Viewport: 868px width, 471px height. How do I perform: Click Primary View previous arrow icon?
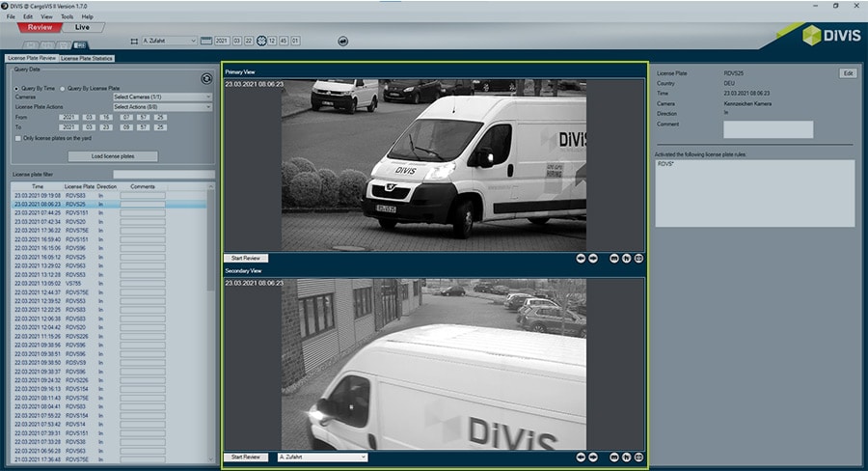click(x=581, y=259)
